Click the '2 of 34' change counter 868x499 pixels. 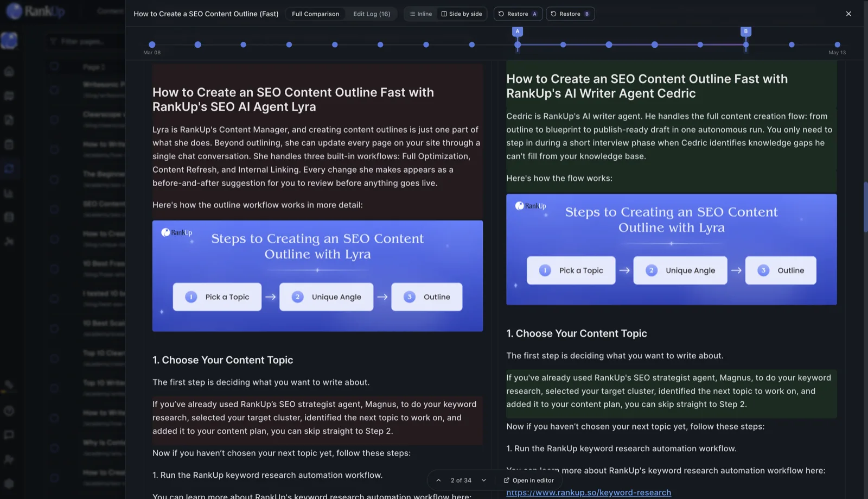click(461, 480)
